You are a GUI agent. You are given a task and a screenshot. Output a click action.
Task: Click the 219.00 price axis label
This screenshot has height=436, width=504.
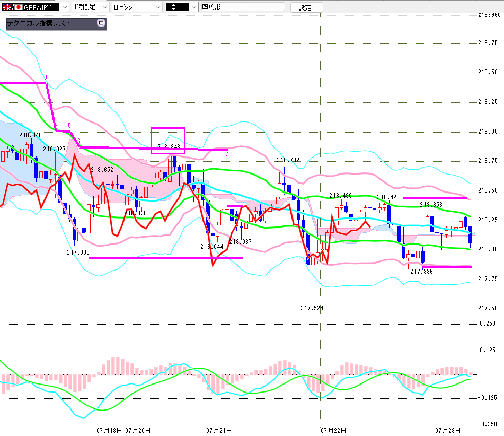[x=488, y=132]
